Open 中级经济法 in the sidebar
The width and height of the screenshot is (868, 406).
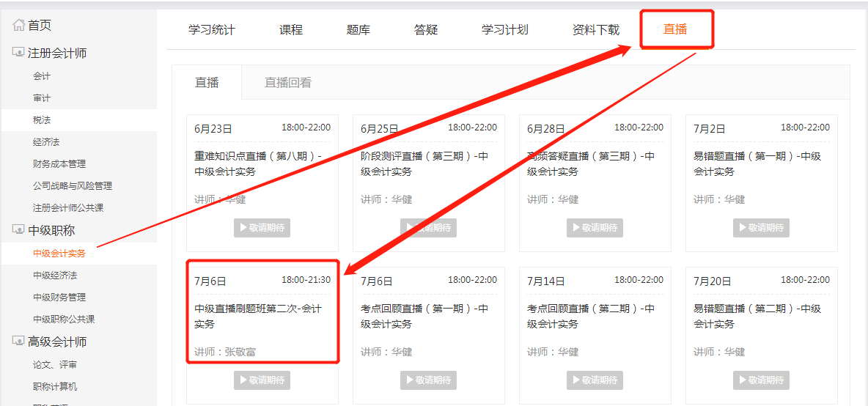point(54,276)
